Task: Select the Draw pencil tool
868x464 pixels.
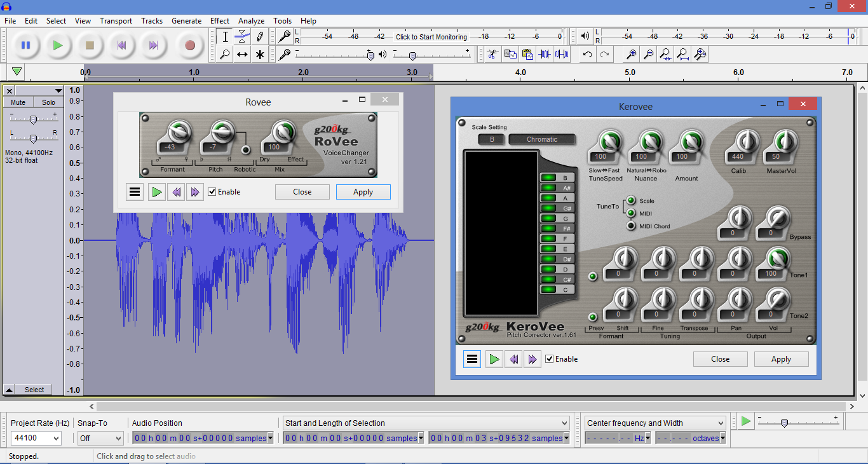Action: [260, 37]
